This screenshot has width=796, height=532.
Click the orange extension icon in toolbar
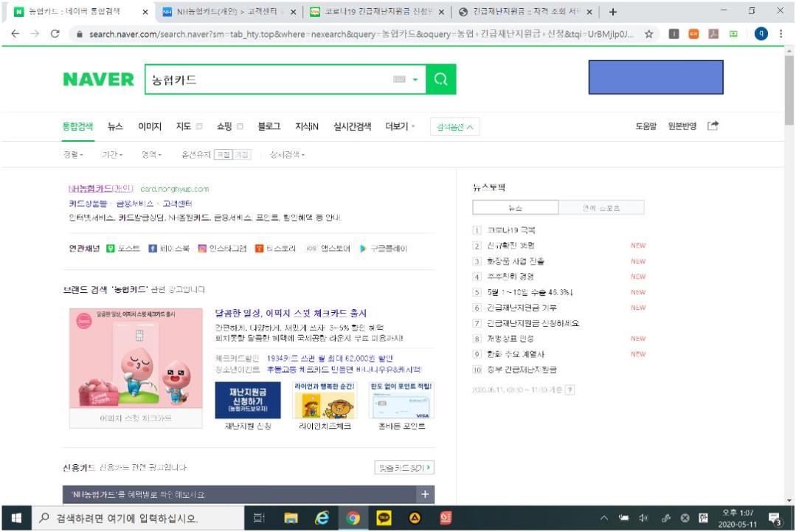pyautogui.click(x=693, y=34)
